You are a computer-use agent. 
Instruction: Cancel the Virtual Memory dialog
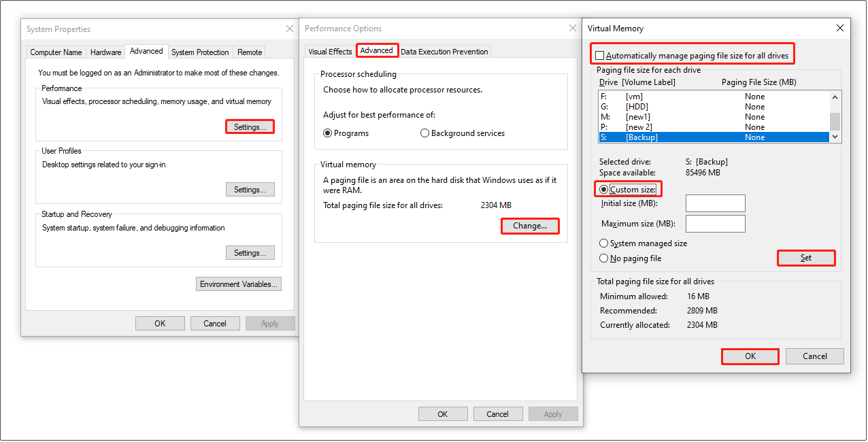click(815, 356)
